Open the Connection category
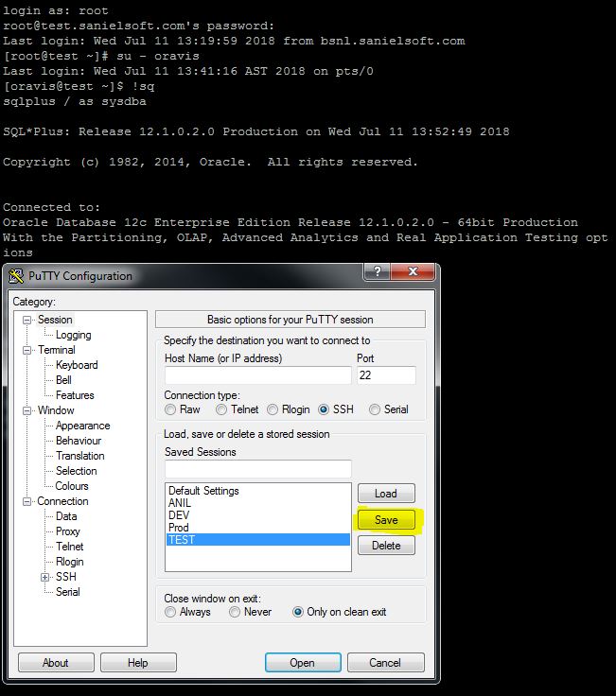The width and height of the screenshot is (616, 696). (x=62, y=500)
